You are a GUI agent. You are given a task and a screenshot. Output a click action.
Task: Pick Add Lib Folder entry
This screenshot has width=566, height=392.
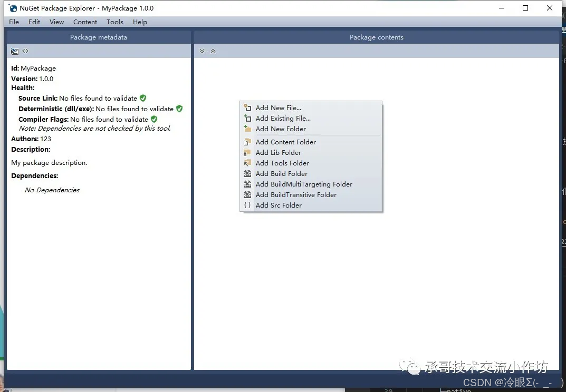pos(311,152)
